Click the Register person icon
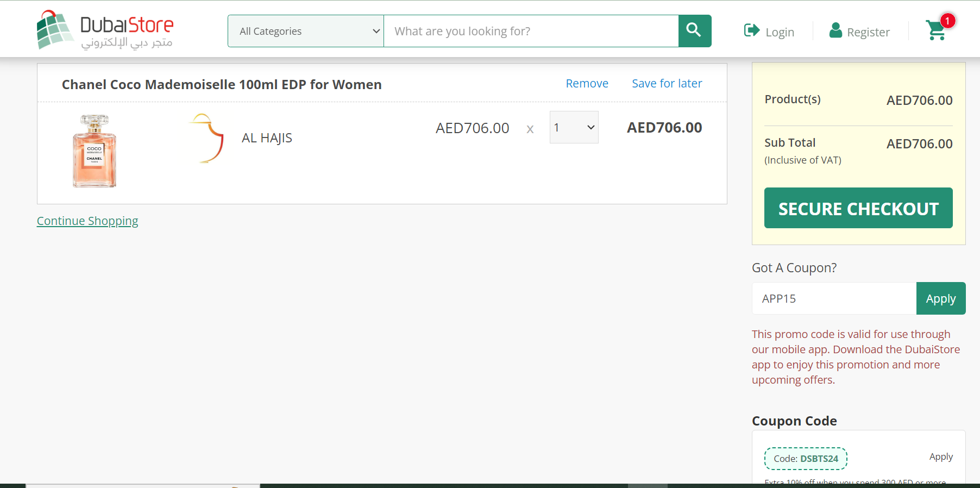 click(x=835, y=30)
